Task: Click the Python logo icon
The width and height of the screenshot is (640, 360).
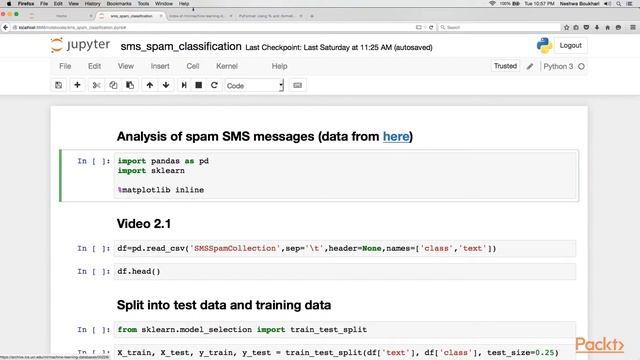Action: pyautogui.click(x=544, y=45)
